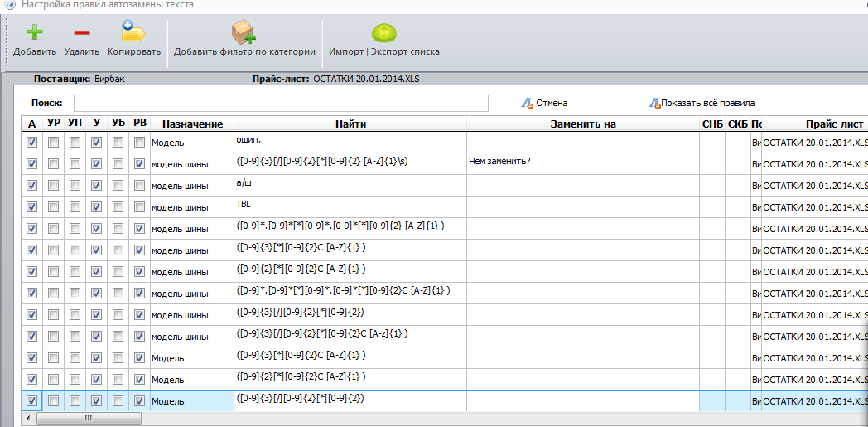This screenshot has width=868, height=427.
Task: Click the Отмена filter icon
Action: (528, 104)
